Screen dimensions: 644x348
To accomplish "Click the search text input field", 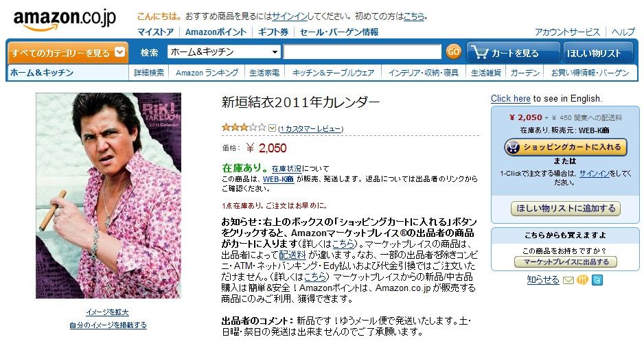I will pyautogui.click(x=363, y=51).
